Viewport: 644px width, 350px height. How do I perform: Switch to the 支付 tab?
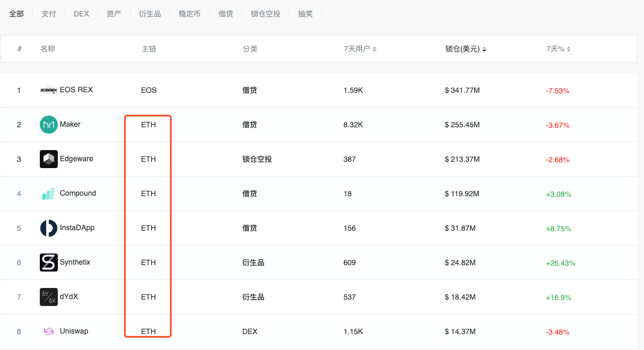click(x=49, y=14)
